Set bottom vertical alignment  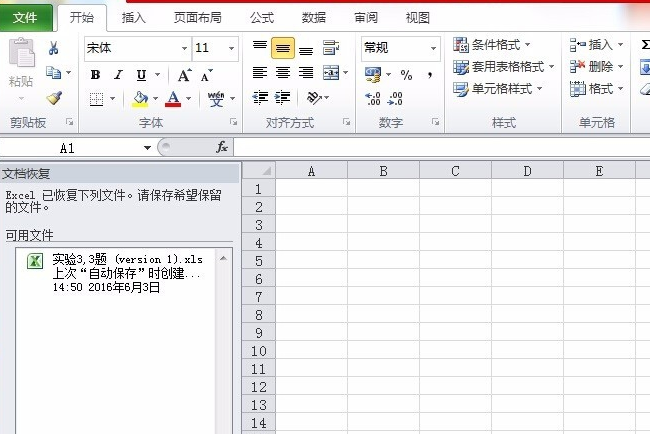[x=306, y=49]
